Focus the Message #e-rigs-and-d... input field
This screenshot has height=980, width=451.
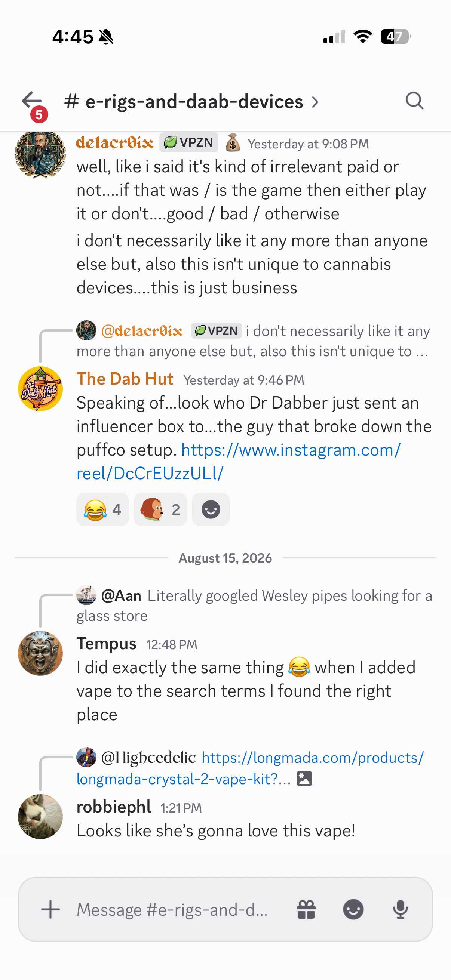[172, 910]
